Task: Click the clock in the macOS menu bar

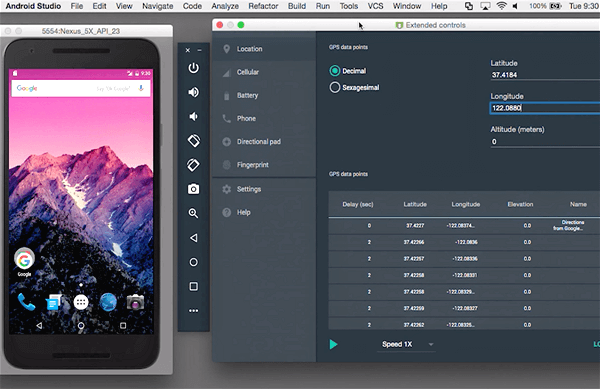Action: click(x=584, y=6)
